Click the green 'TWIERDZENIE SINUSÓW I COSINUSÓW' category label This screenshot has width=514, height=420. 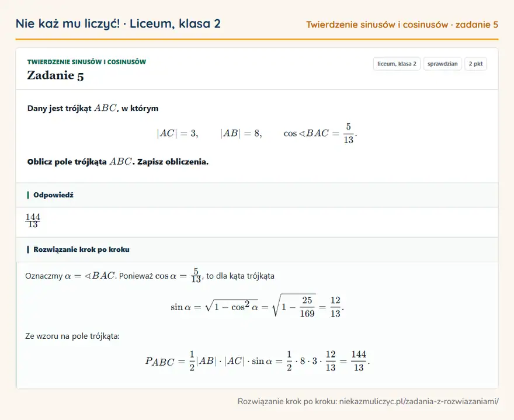tap(86, 62)
